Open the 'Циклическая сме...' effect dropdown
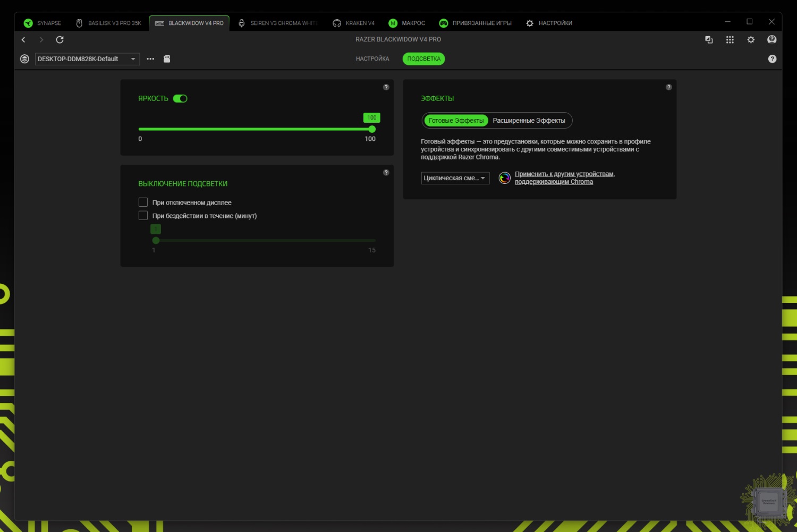Screen dimensions: 797x532 (455, 178)
